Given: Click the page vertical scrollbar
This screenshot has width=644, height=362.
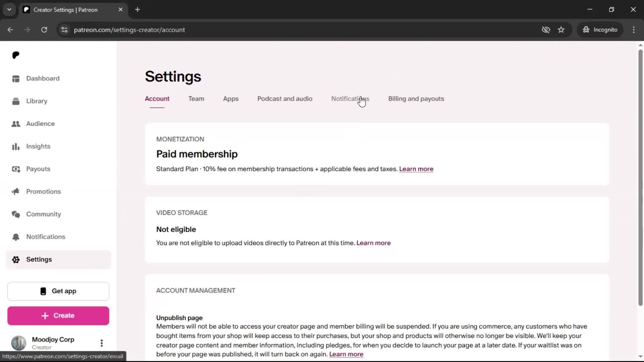Looking at the screenshot, I should tap(640, 178).
